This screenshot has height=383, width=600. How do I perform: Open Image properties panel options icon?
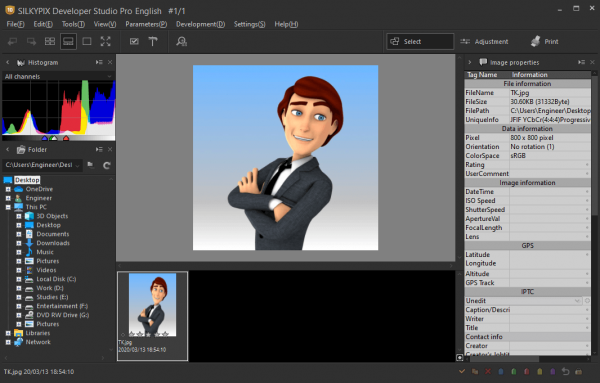[582, 62]
